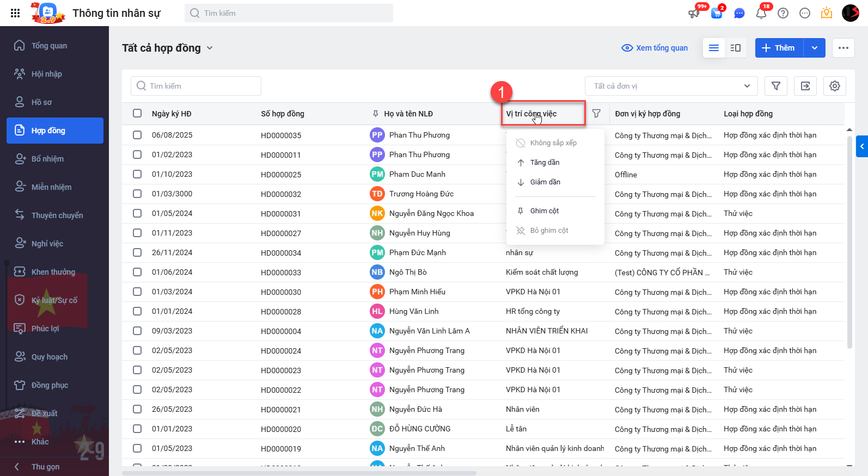Image resolution: width=868 pixels, height=476 pixels.
Task: Open the filter funnel button in toolbar
Action: click(x=775, y=86)
